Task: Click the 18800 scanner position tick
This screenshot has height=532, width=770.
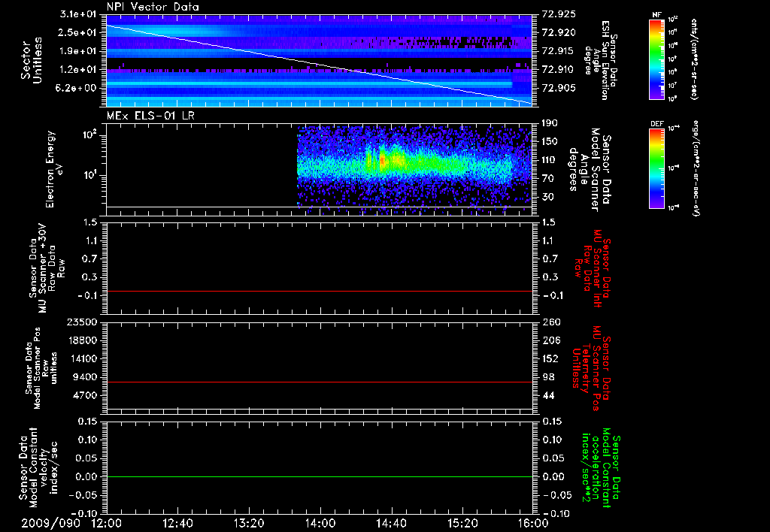Action: click(x=81, y=340)
